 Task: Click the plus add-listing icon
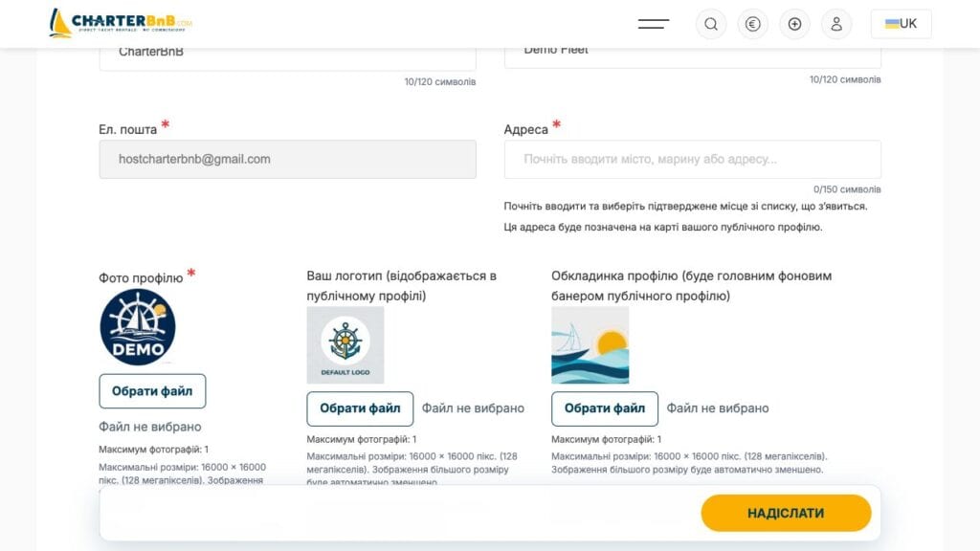[794, 24]
